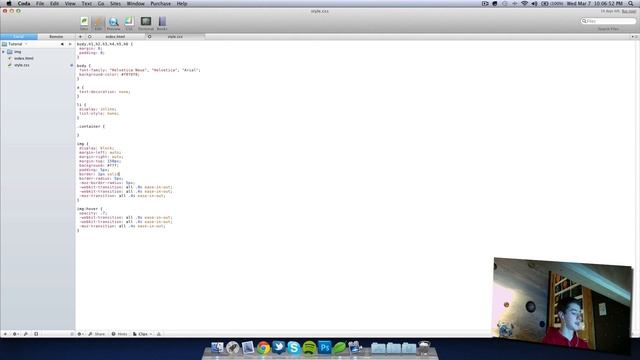Image resolution: width=640 pixels, height=360 pixels.
Task: Open the Help menu
Action: [182, 4]
